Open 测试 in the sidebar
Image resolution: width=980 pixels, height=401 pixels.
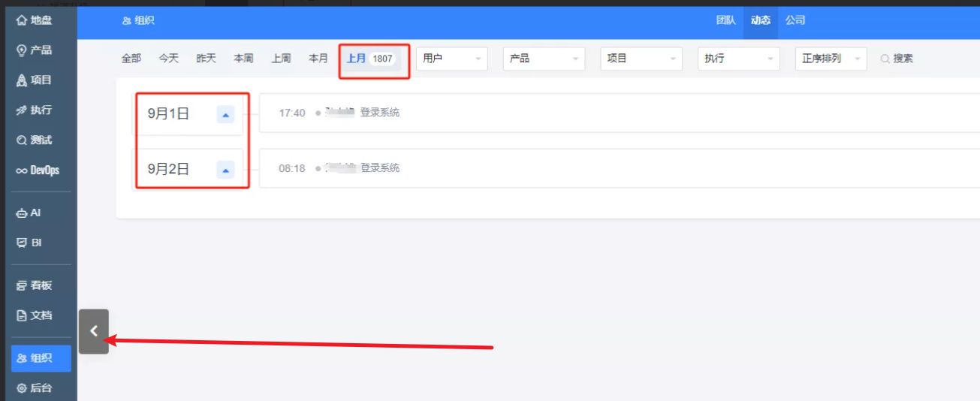click(x=35, y=140)
